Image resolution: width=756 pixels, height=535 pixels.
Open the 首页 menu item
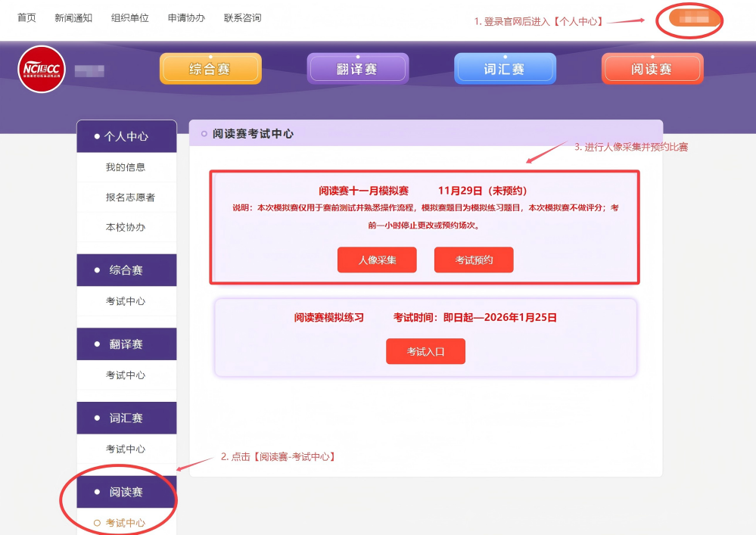(x=26, y=18)
